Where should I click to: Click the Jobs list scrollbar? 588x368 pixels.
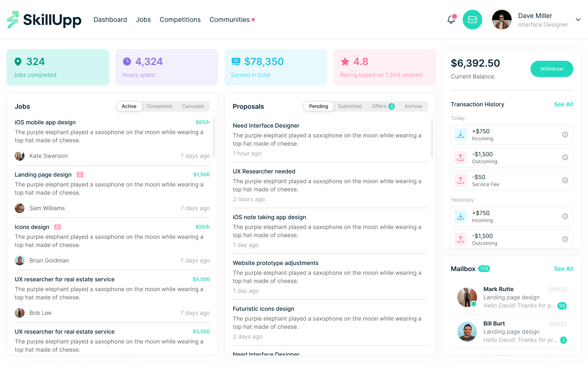pyautogui.click(x=214, y=138)
